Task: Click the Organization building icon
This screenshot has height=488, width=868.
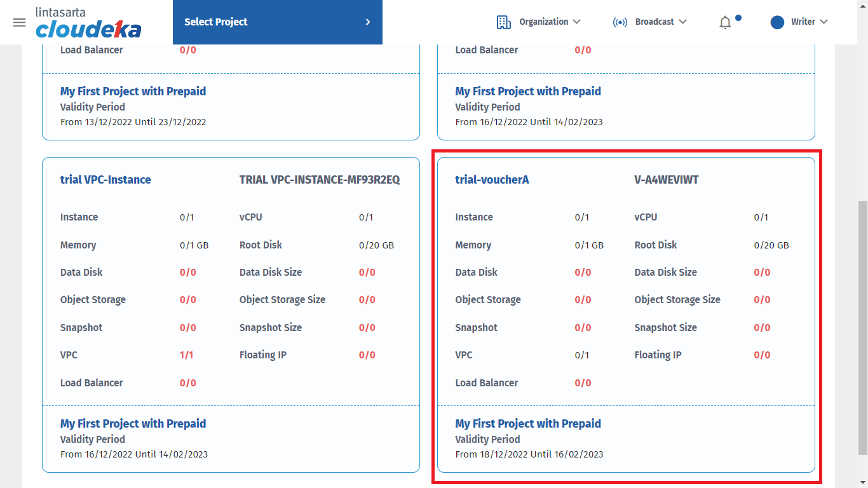Action: click(x=503, y=22)
